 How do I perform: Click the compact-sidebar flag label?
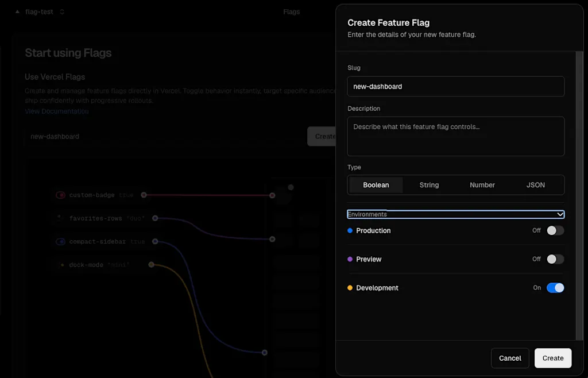tap(98, 241)
